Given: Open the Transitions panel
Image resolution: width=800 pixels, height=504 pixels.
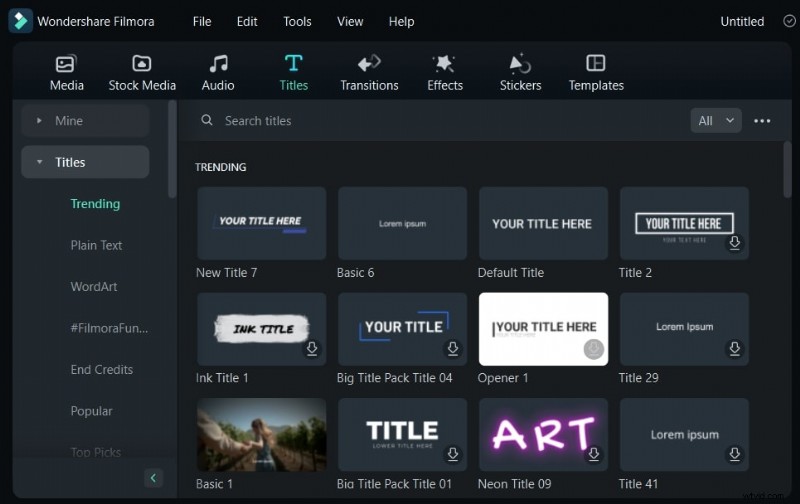Looking at the screenshot, I should point(369,64).
